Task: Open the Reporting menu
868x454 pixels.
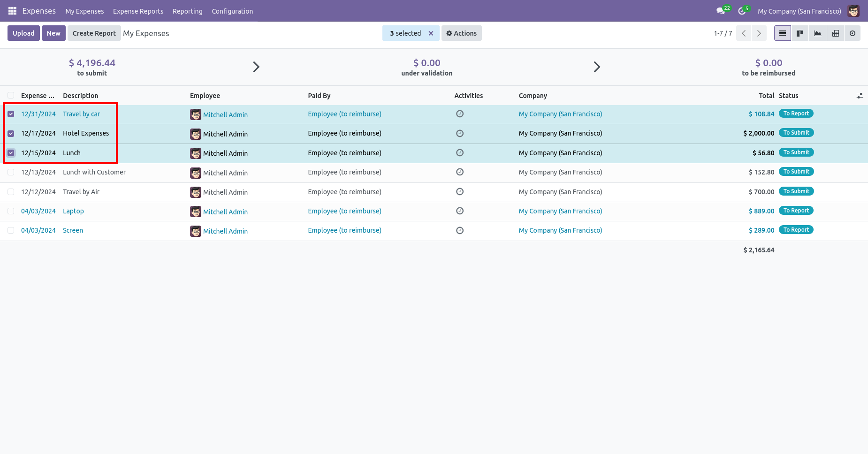Action: [187, 11]
